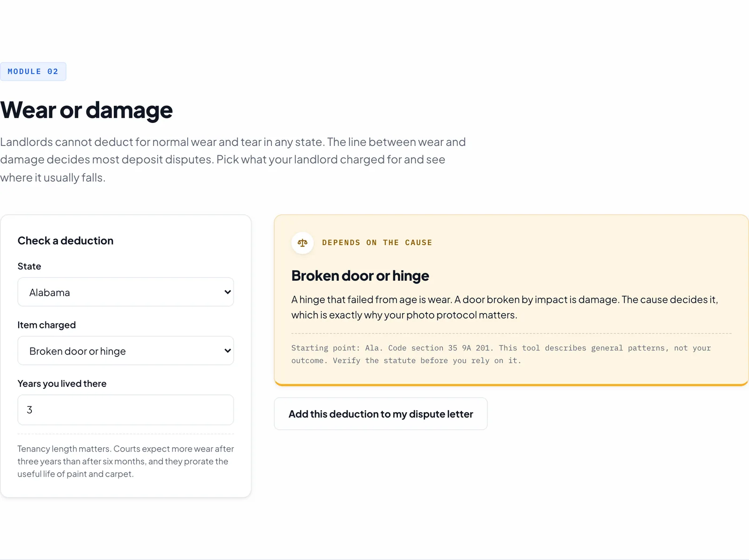Click the hinge failed from age explanation text

pos(505,307)
